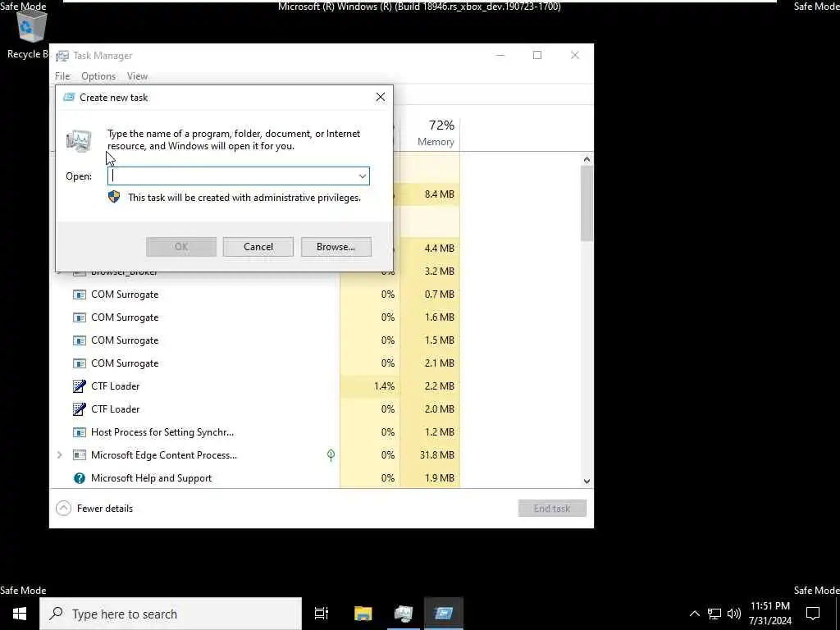Switch to Task Manager taskbar icon

[404, 614]
